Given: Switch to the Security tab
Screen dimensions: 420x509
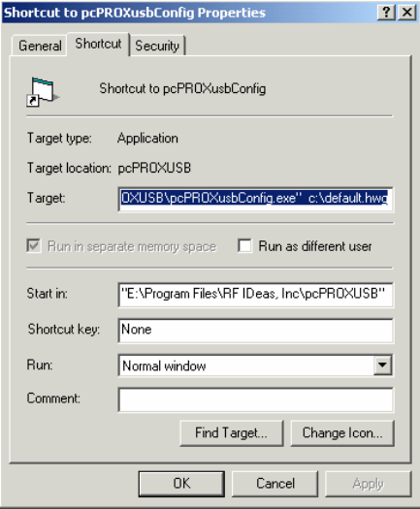Looking at the screenshot, I should coord(157,46).
